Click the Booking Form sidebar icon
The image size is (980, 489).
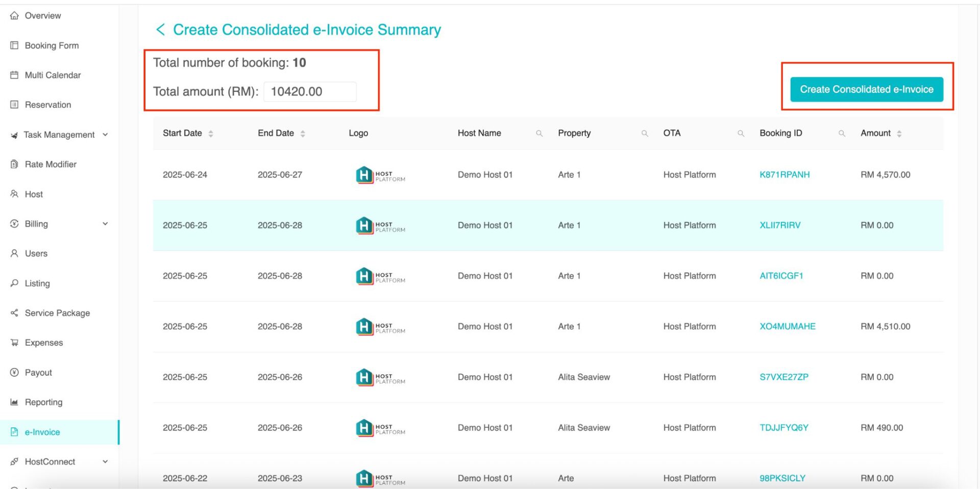point(14,45)
